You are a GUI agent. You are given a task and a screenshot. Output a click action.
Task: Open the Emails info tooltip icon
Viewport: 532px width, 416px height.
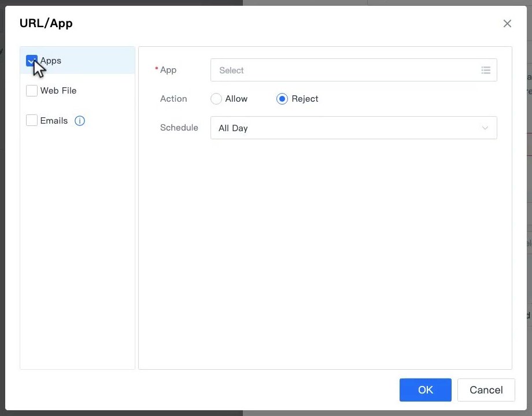click(80, 121)
